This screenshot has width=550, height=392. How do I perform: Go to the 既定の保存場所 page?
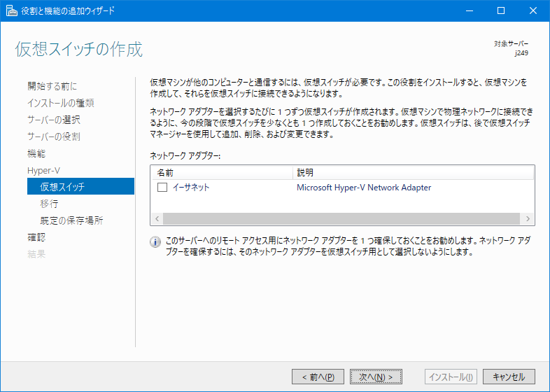(x=71, y=220)
